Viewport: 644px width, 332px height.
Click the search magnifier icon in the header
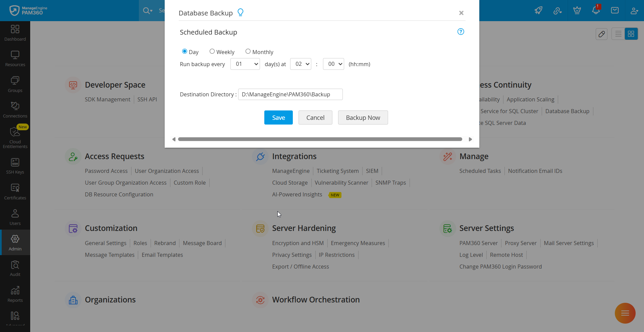click(146, 10)
